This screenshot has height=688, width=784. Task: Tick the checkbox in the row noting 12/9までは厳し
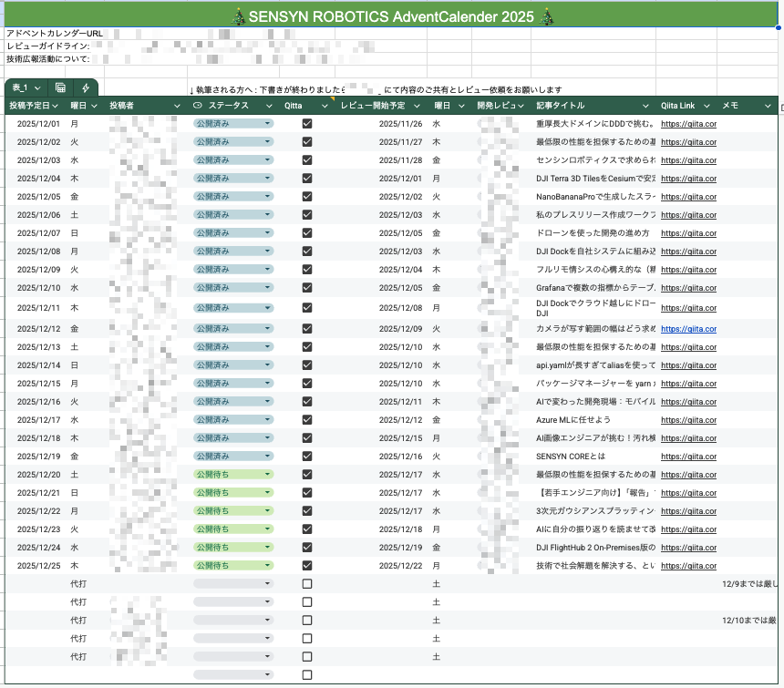tap(307, 583)
